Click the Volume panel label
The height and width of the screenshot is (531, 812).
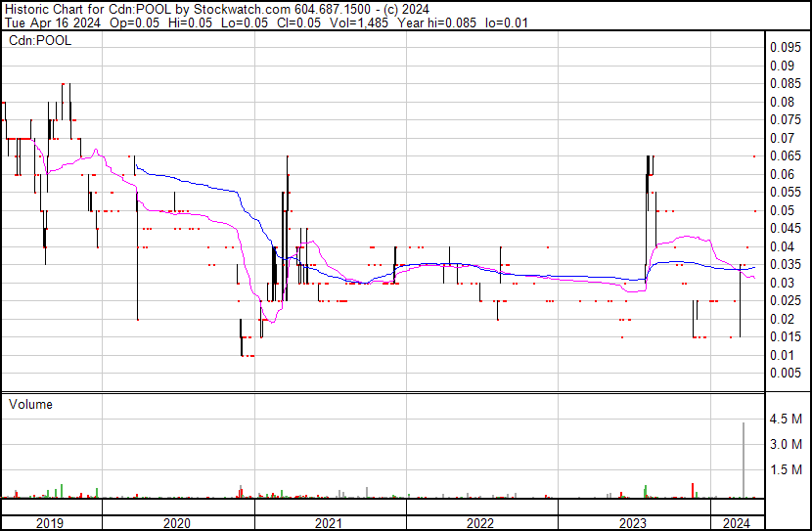(30, 404)
